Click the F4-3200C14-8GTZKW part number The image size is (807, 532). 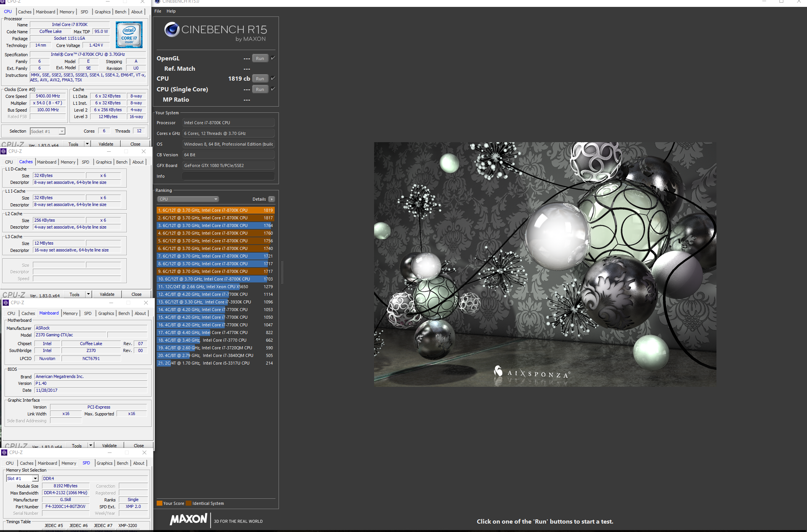pos(65,507)
